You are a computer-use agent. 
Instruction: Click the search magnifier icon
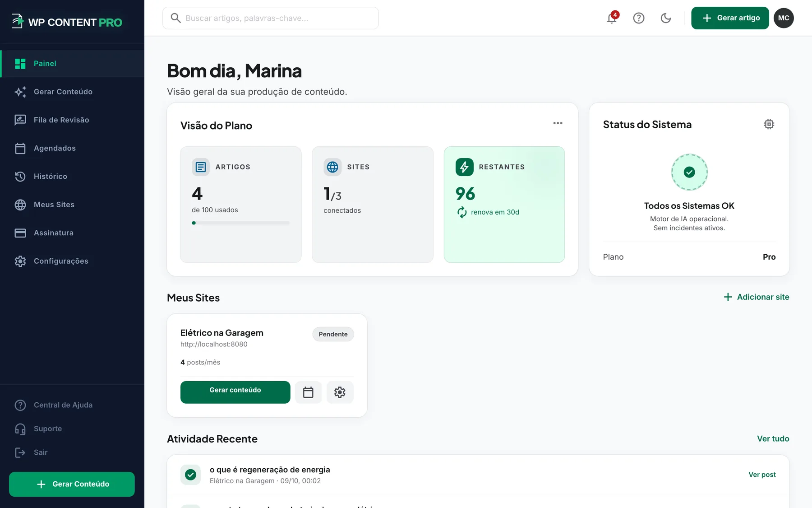175,18
